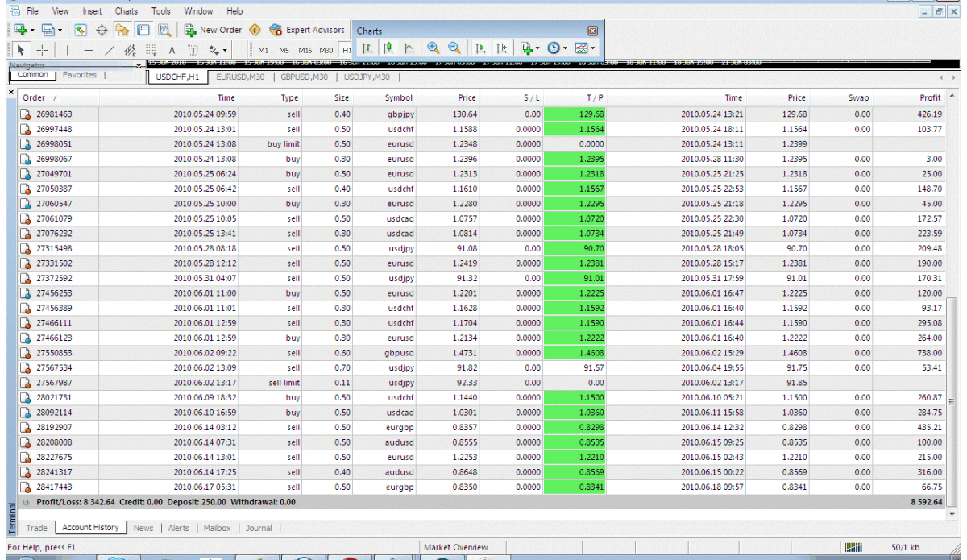Toggle Chart Shift from right border

coord(502,48)
